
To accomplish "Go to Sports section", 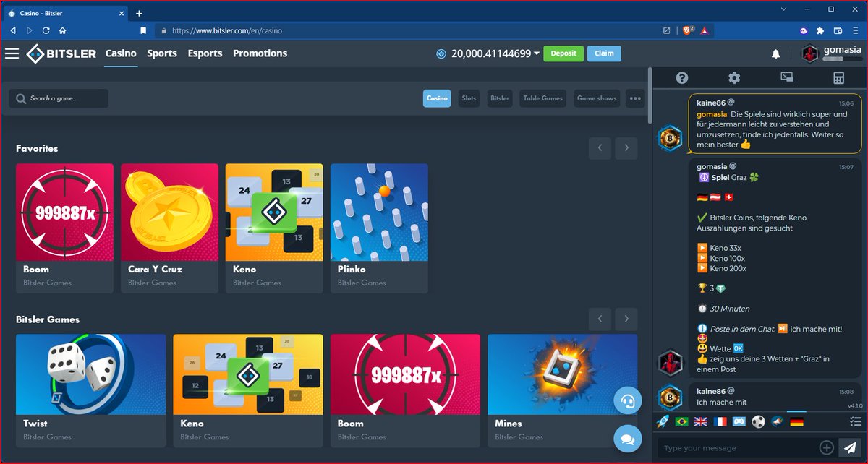I will pos(162,53).
